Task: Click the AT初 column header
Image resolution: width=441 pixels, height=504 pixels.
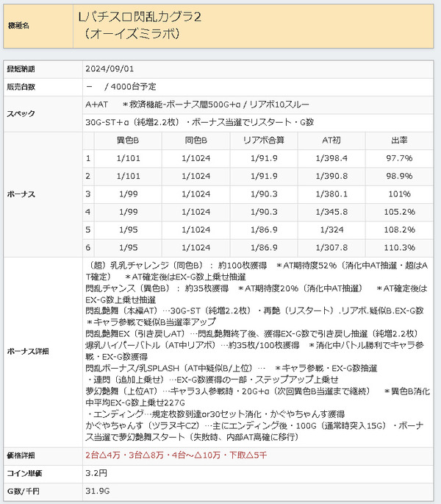Action: [331, 141]
